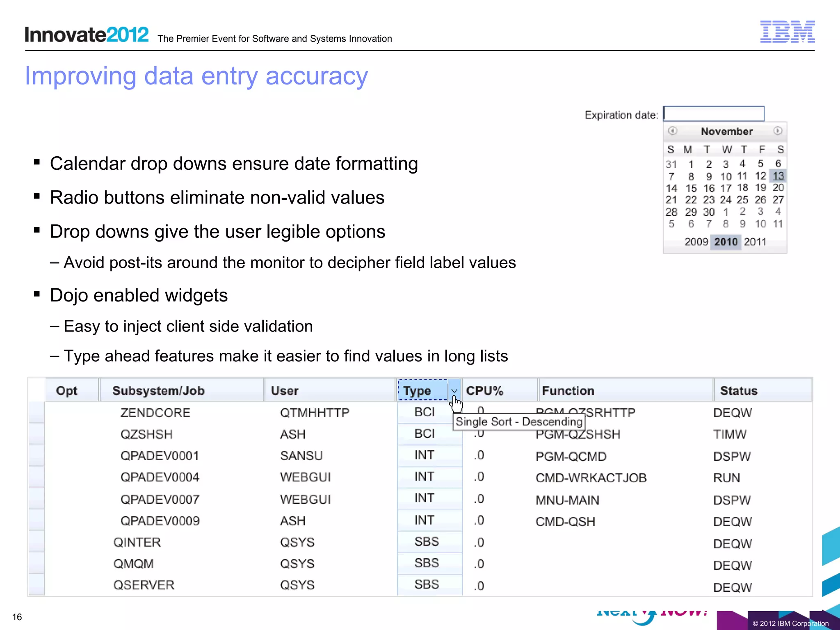
Task: Select year 2011 in the calendar
Action: 755,242
